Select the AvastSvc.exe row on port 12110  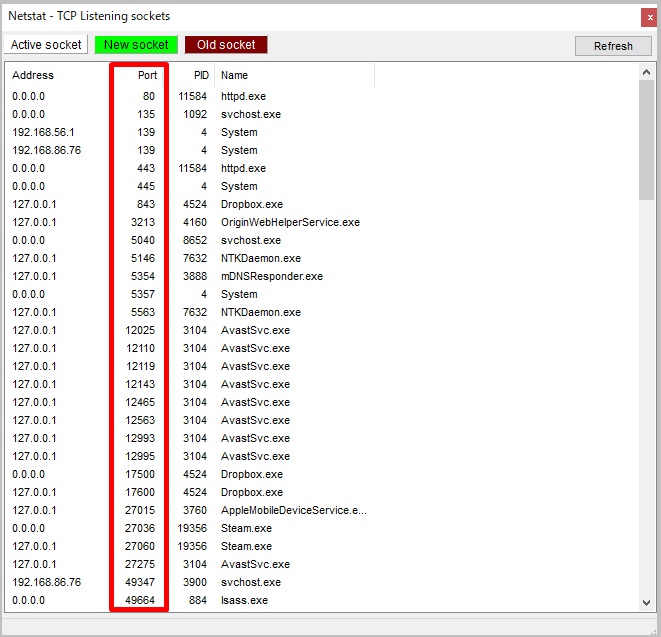click(190, 348)
